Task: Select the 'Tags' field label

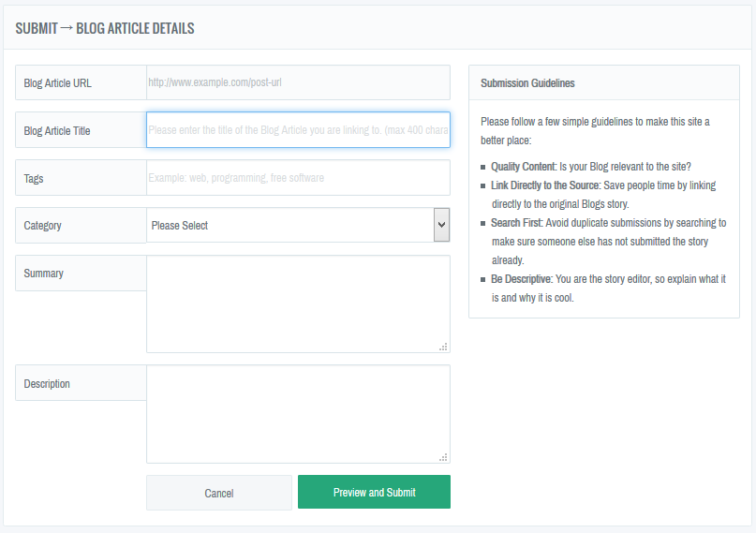Action: point(34,179)
